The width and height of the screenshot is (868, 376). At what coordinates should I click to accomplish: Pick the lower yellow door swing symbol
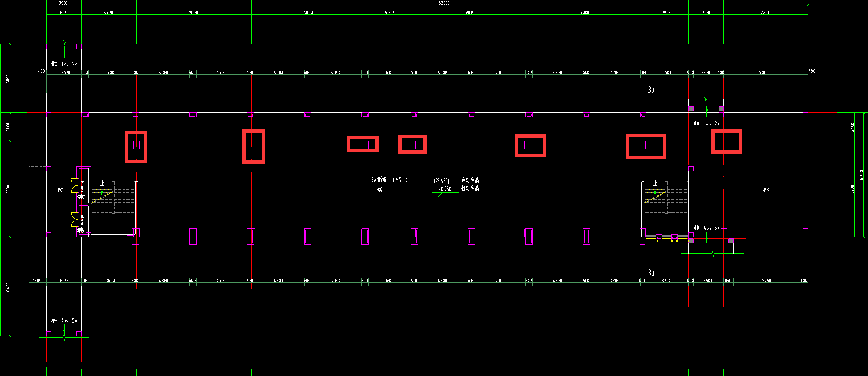pos(74,220)
